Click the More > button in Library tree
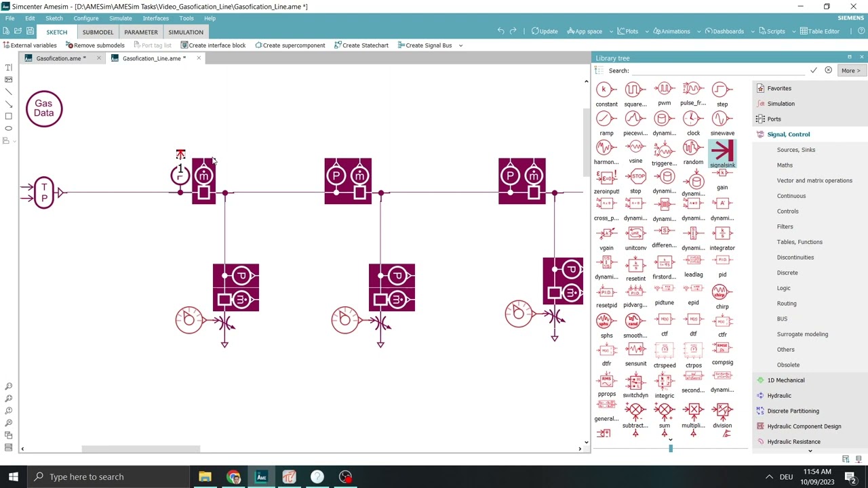 (x=850, y=70)
